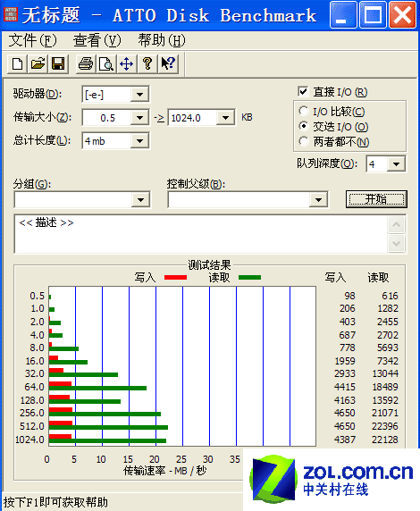Screen dimensions: 420x511
Task: Select the 两者都不 radio option
Action: pyautogui.click(x=303, y=141)
